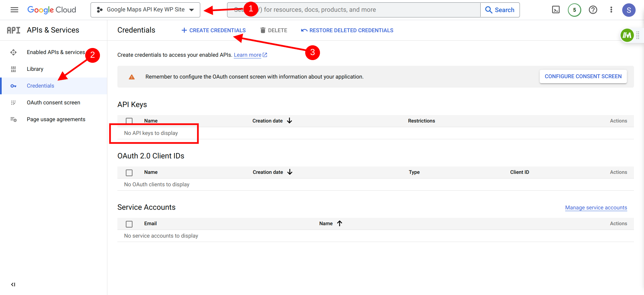644x295 pixels.
Task: Tick the OAuth 2.0 Client IDs header checkbox
Action: point(129,173)
